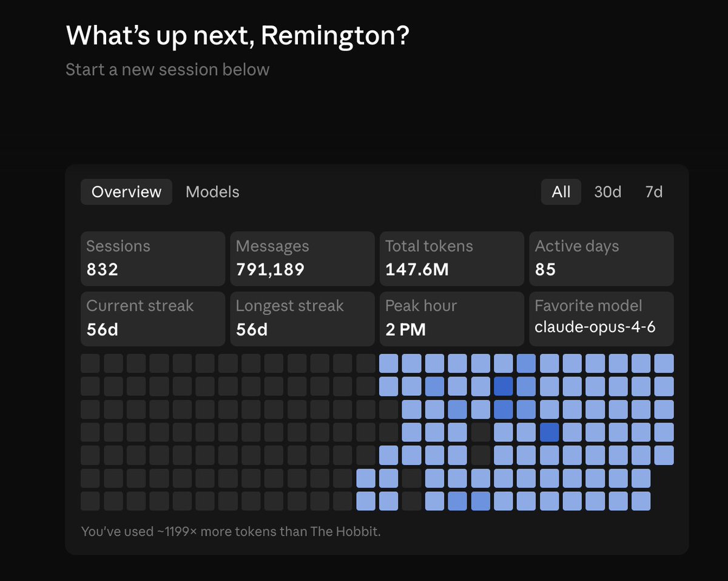Click the Total tokens stat card
728x581 pixels.
(x=451, y=258)
